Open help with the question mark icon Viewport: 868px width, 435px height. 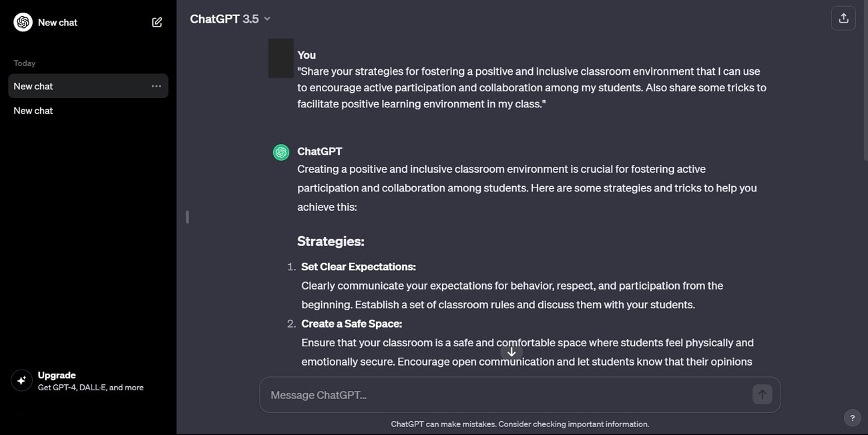click(852, 418)
